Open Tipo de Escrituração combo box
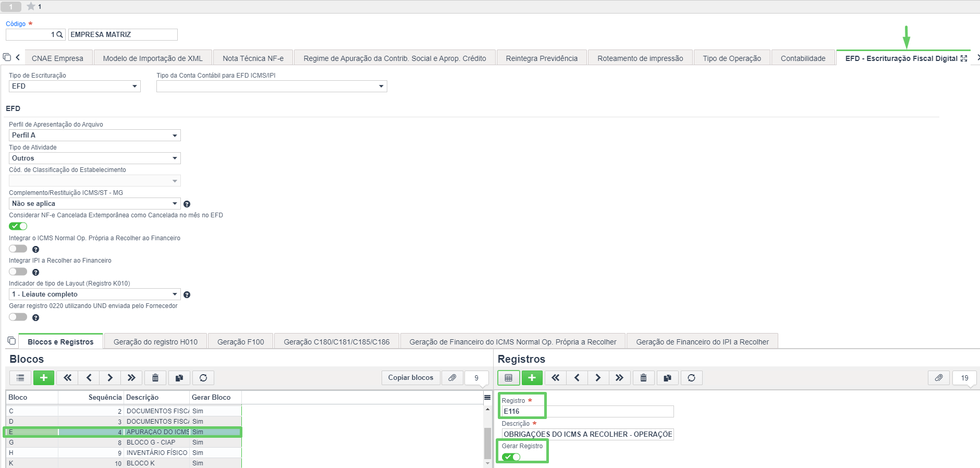The height and width of the screenshot is (468, 980). click(x=75, y=87)
